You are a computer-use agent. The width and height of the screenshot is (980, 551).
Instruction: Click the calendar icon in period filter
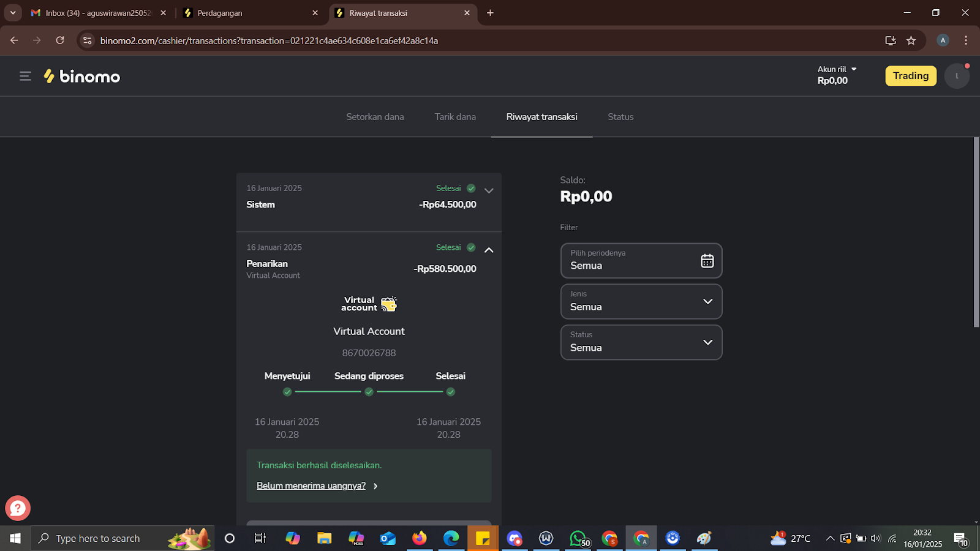pyautogui.click(x=707, y=261)
